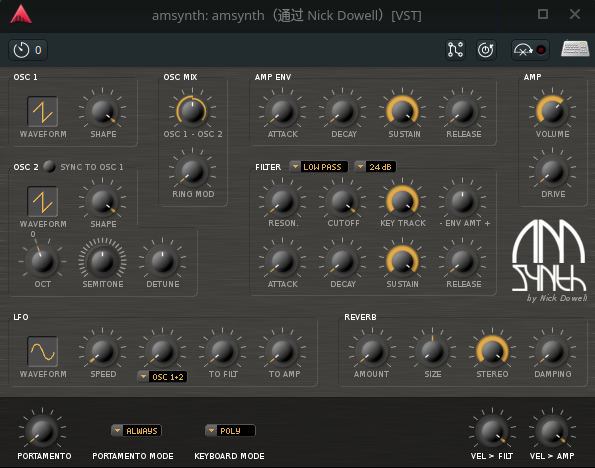Click the OSC 2 SHAPE knob
595x468 pixels.
[x=102, y=201]
